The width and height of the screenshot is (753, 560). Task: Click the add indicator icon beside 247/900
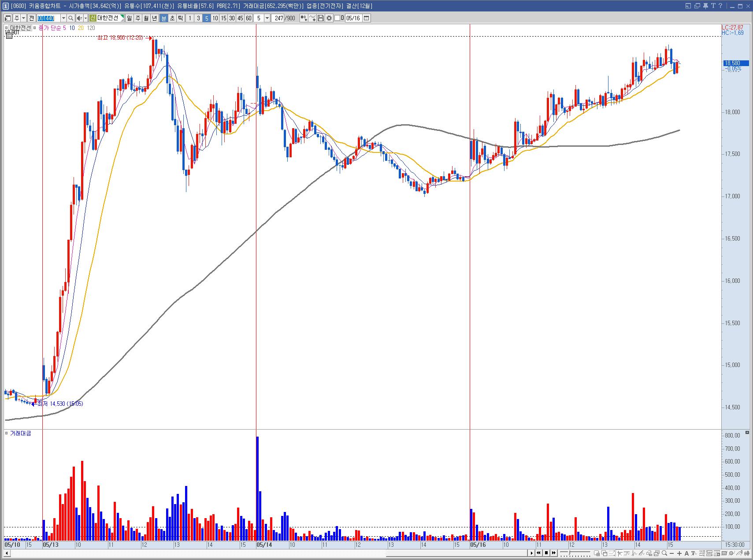click(x=304, y=18)
